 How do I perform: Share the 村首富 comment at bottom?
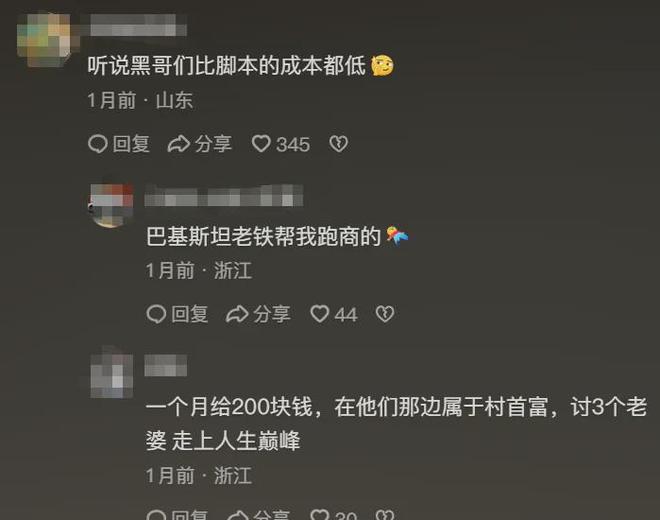tap(258, 515)
